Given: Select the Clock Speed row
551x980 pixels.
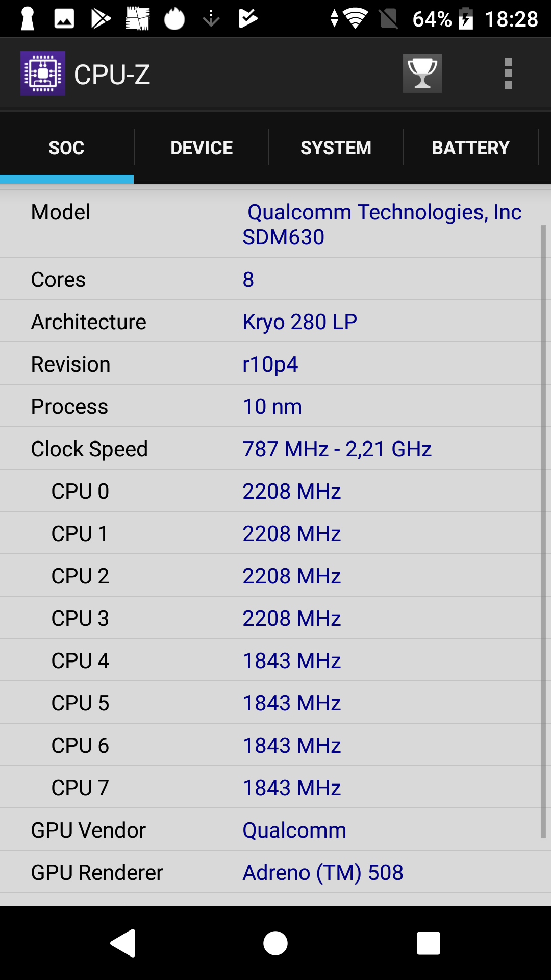Looking at the screenshot, I should point(270,449).
